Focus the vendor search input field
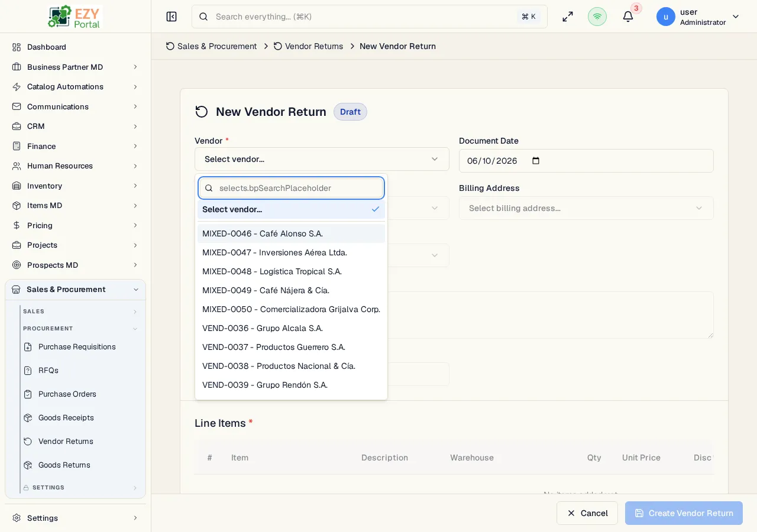Image resolution: width=757 pixels, height=532 pixels. 291,188
